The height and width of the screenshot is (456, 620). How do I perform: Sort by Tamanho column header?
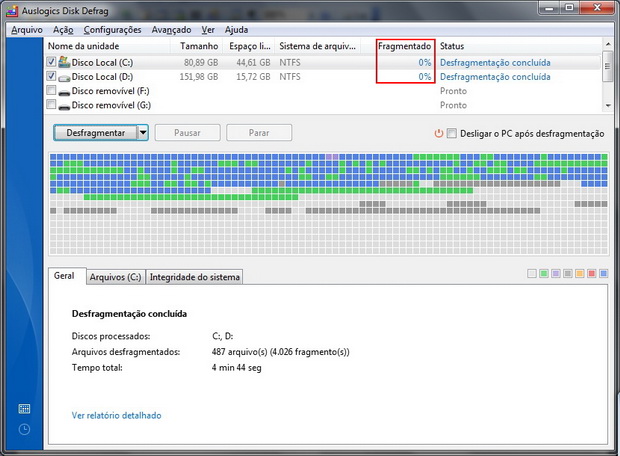tap(197, 46)
